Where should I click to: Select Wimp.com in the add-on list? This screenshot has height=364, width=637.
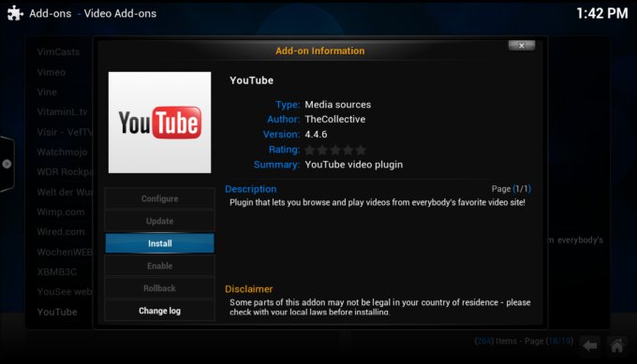click(61, 211)
